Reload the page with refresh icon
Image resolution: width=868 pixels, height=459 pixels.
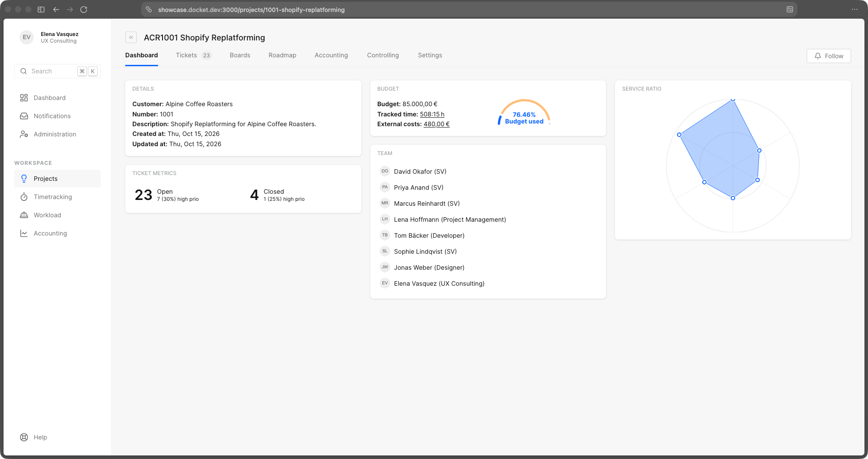(83, 9)
